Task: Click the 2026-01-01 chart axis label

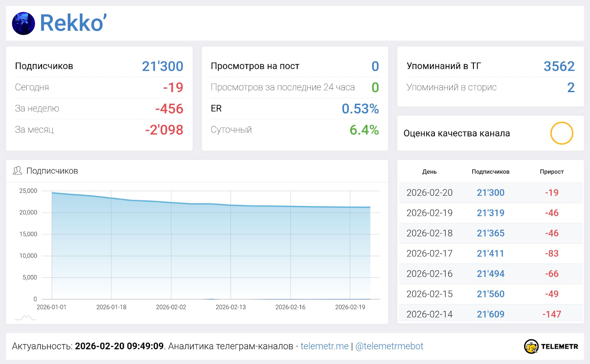Action: pyautogui.click(x=52, y=307)
